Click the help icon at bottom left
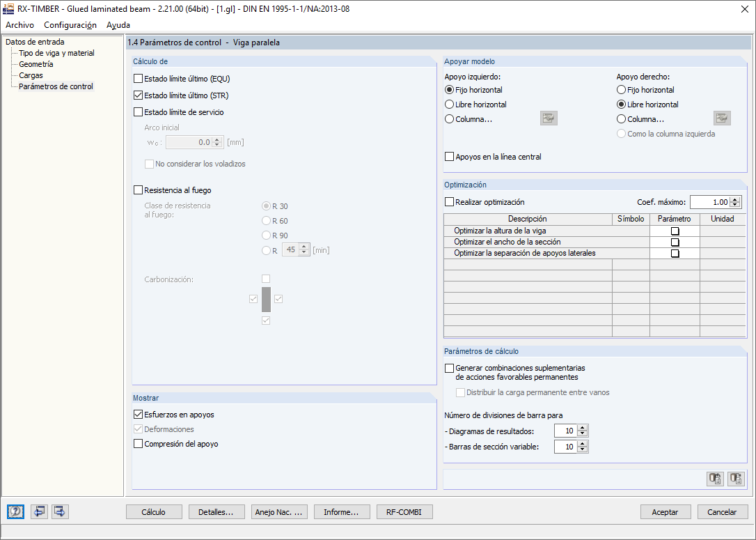Screen dimensions: 756x540 15,511
